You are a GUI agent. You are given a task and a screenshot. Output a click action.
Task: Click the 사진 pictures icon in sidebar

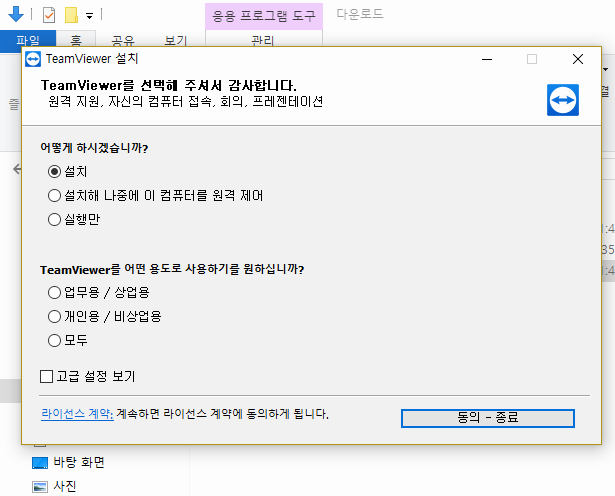40,487
